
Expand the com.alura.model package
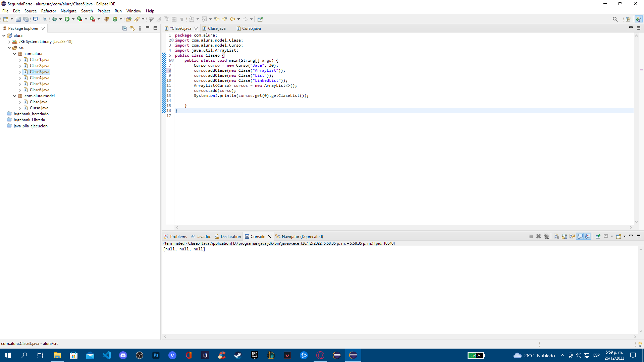(x=15, y=96)
